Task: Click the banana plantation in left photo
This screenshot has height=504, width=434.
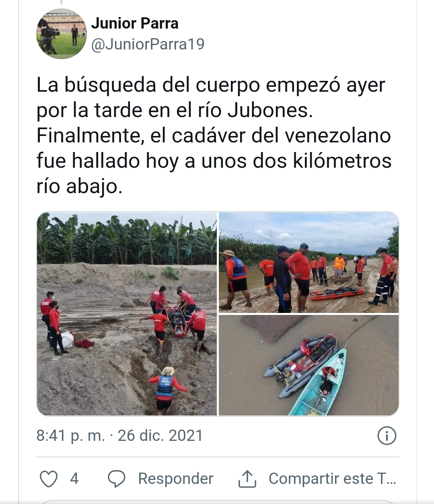Action: [127, 239]
